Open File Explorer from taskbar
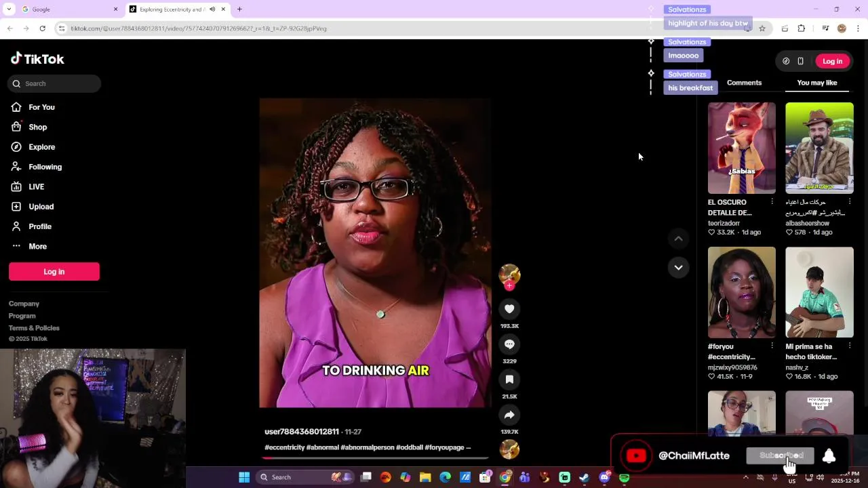Viewport: 868px width, 488px height. [x=425, y=477]
